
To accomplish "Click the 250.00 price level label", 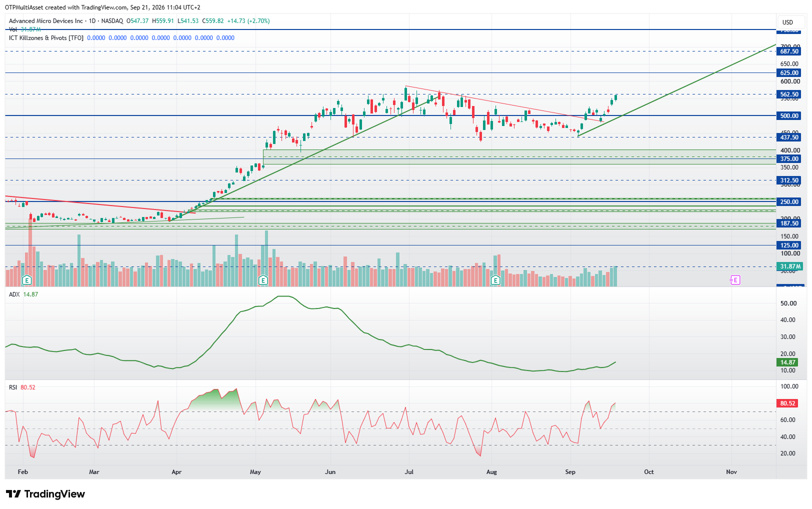I will click(x=789, y=202).
